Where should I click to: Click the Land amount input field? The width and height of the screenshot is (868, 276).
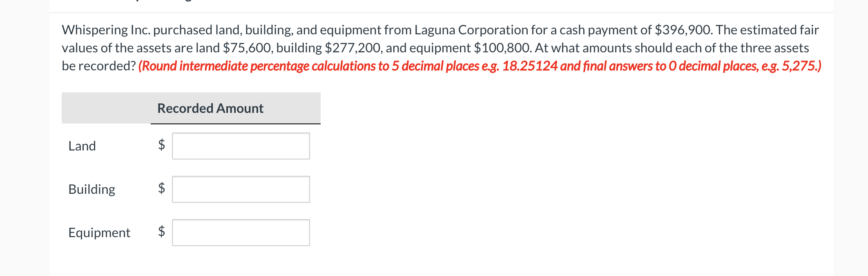coord(241,146)
